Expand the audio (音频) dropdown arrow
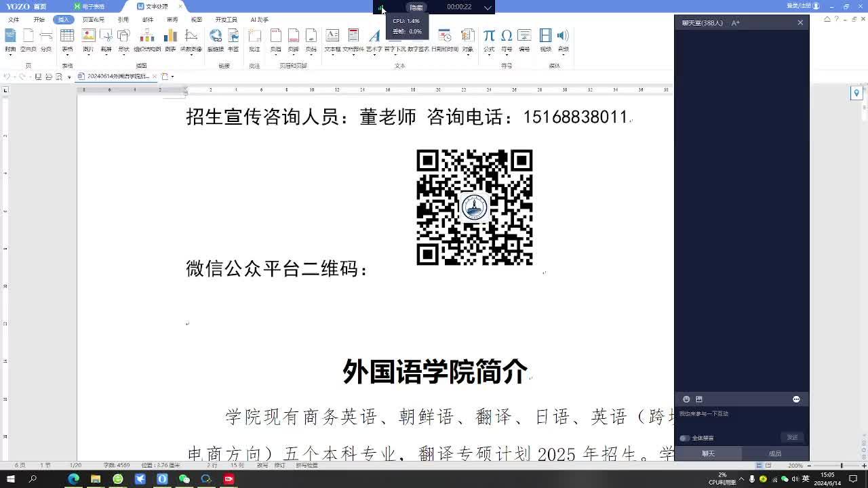 click(563, 55)
